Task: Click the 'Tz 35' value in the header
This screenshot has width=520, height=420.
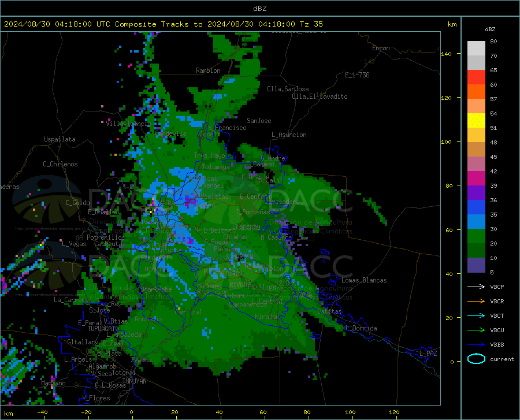Action: [x=311, y=24]
